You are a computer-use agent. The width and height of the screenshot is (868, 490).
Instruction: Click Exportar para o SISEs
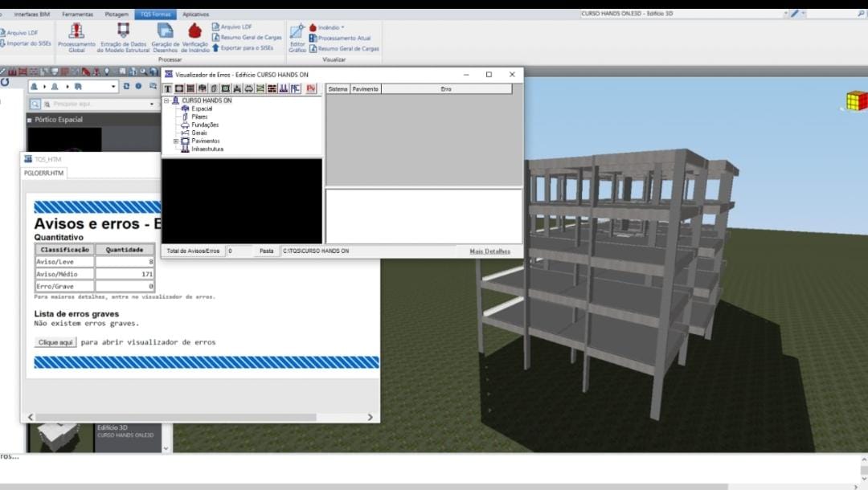243,48
